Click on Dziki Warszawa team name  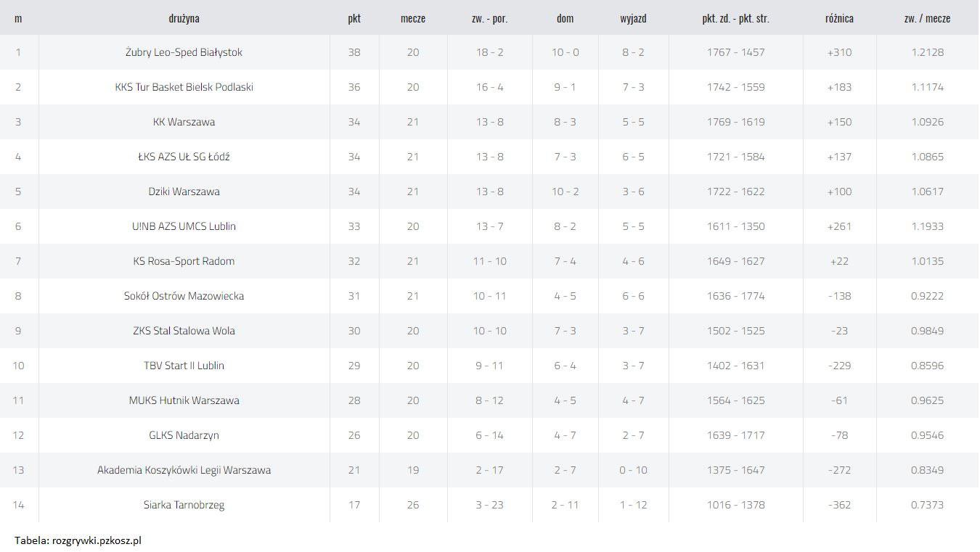(x=184, y=191)
